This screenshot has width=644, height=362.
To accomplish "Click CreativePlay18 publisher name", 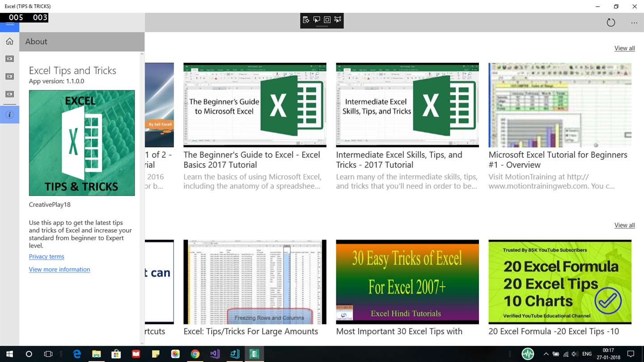I will (x=50, y=205).
